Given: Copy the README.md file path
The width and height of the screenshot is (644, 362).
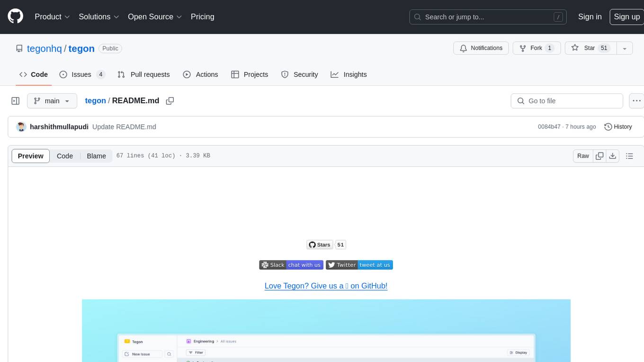Looking at the screenshot, I should point(170,101).
